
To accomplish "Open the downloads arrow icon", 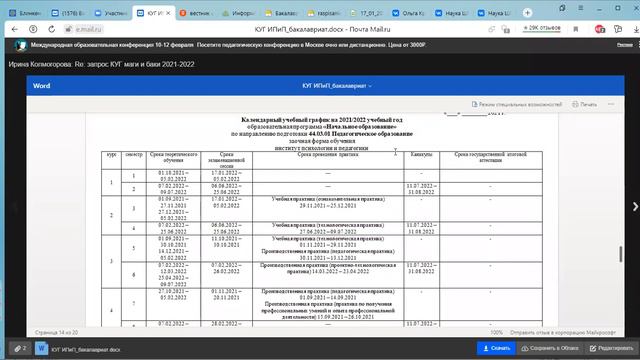I will [636, 29].
